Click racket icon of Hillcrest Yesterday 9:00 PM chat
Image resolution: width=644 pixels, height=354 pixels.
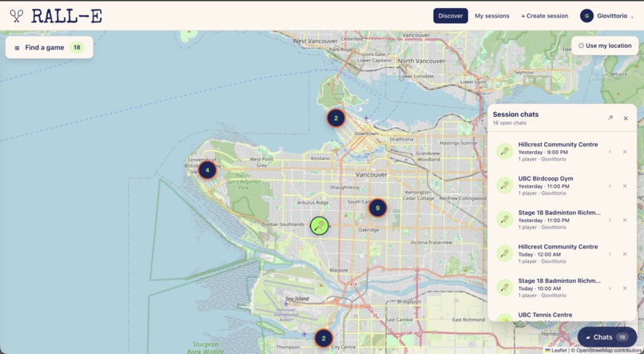pyautogui.click(x=505, y=152)
